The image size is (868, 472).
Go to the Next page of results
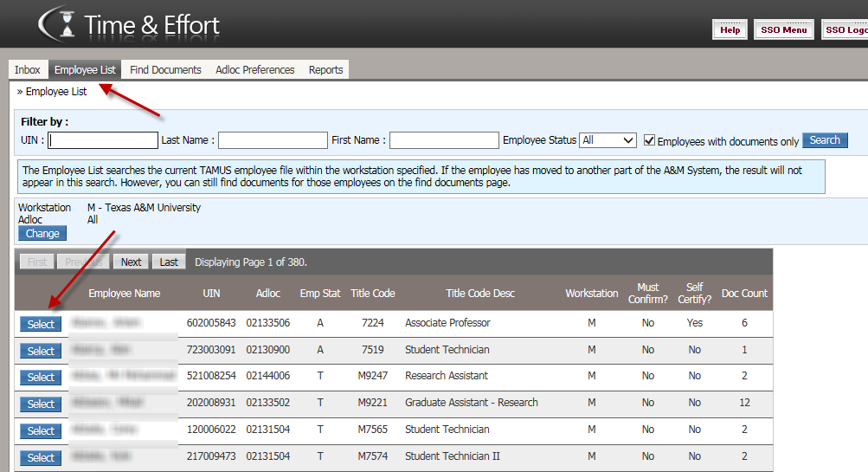pos(131,262)
